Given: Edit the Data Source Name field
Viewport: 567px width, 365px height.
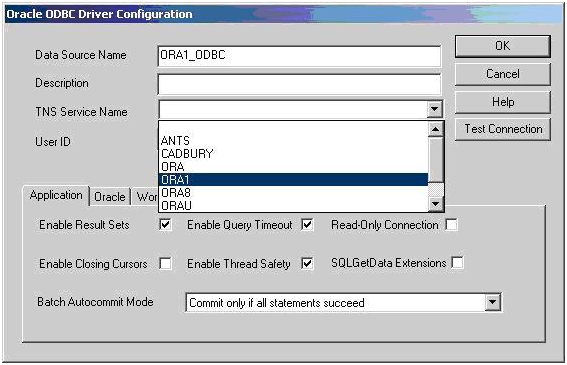Looking at the screenshot, I should coord(299,56).
